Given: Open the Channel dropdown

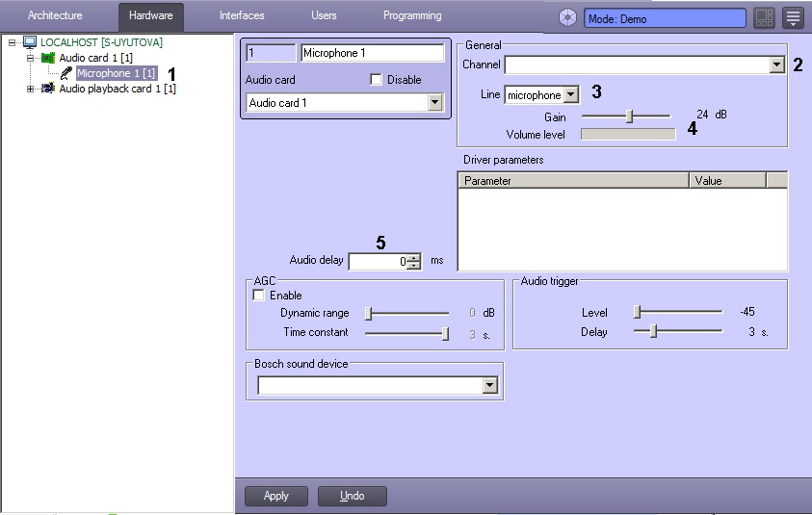Looking at the screenshot, I should point(776,64).
